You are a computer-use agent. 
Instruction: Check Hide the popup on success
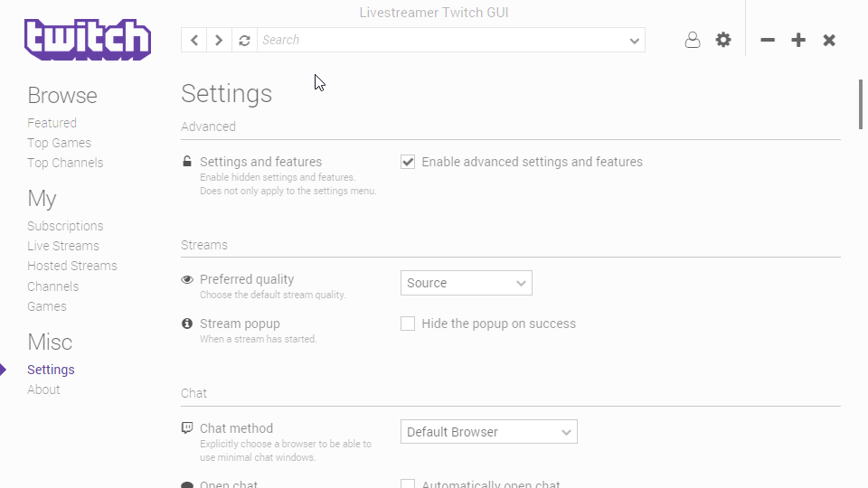[408, 324]
